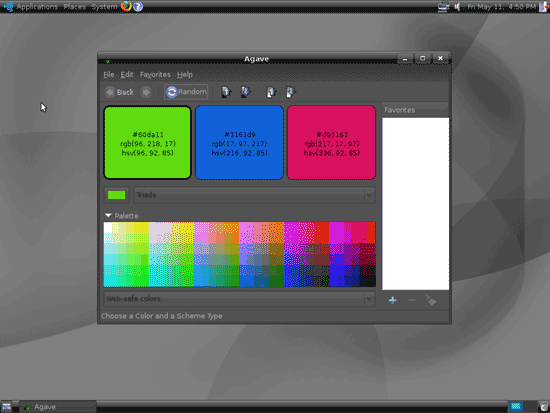Screen dimensions: 550x413
Task: Click the Desaturate scheme toolbar icon
Action: pos(290,92)
